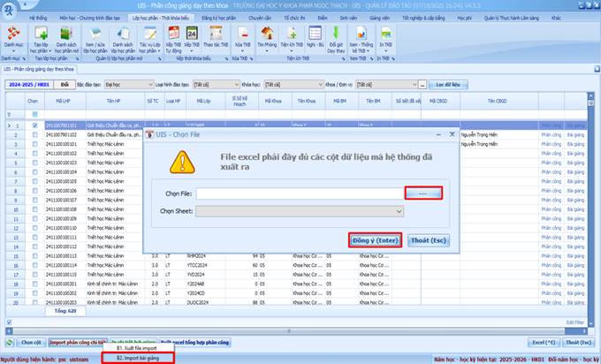601x364 pixels.
Task: Choose B1. Xuất file import menu item
Action: 138,348
